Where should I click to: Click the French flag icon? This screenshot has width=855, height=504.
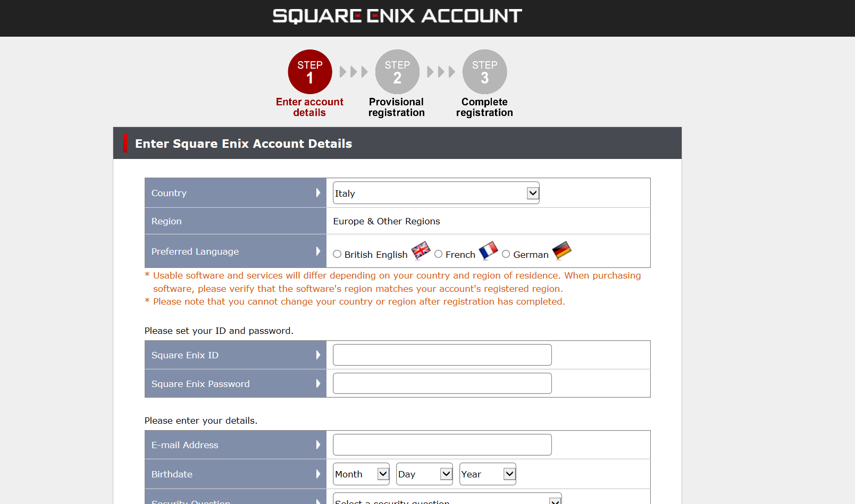tap(488, 250)
